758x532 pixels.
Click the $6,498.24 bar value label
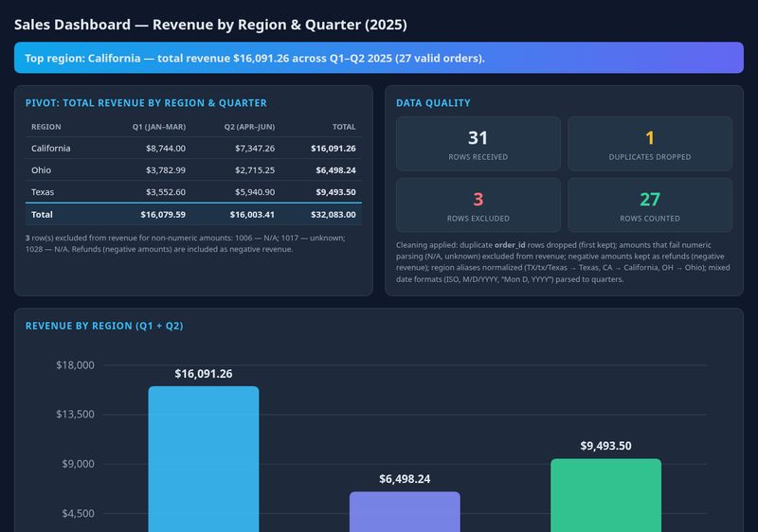[x=405, y=479]
